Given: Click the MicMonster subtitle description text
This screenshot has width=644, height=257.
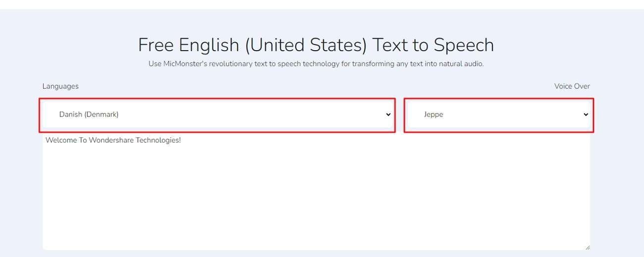Looking at the screenshot, I should click(x=316, y=64).
